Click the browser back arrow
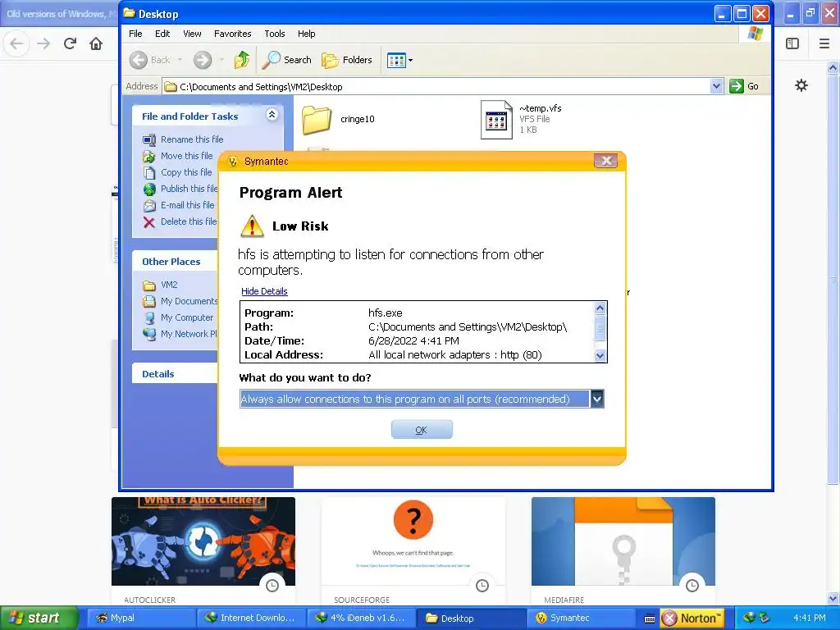The width and height of the screenshot is (840, 630). [16, 43]
